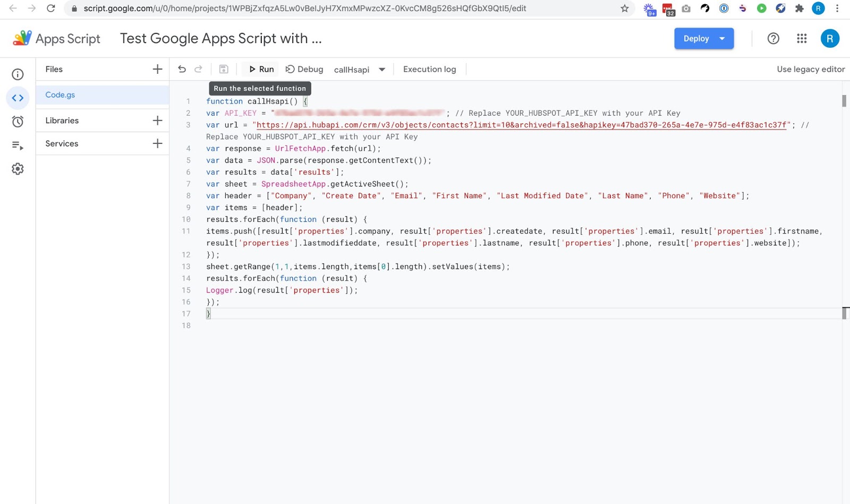This screenshot has height=504, width=850.
Task: Click the editor vertical scrollbar thumb
Action: tap(844, 101)
